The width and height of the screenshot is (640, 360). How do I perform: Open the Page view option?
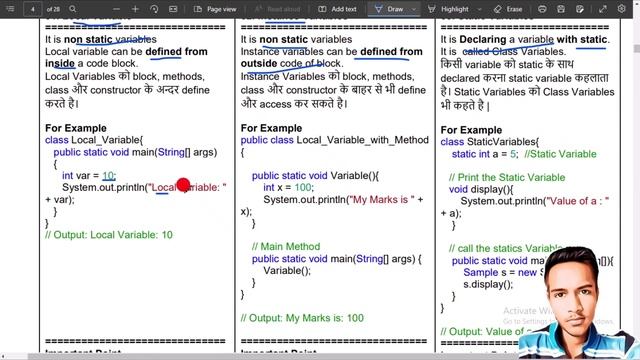tap(215, 9)
